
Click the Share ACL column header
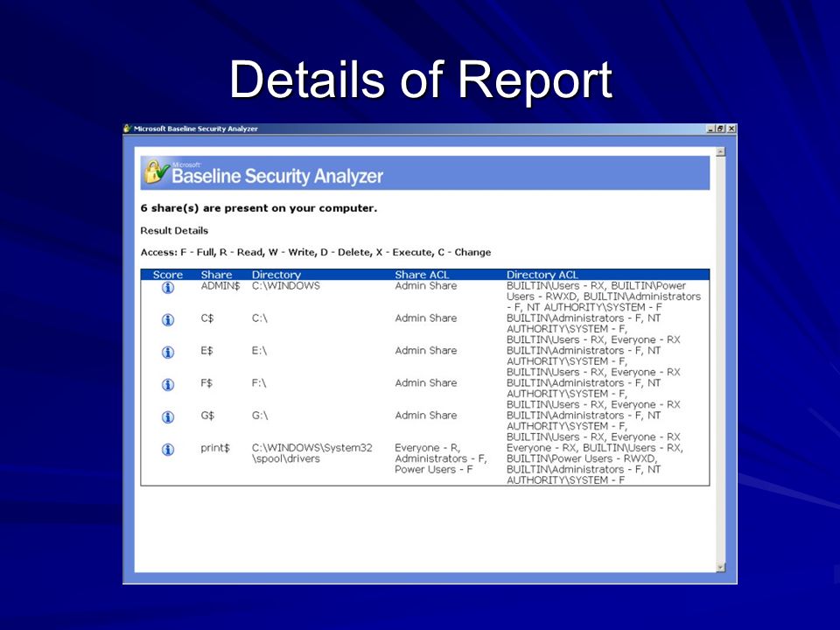[x=422, y=275]
